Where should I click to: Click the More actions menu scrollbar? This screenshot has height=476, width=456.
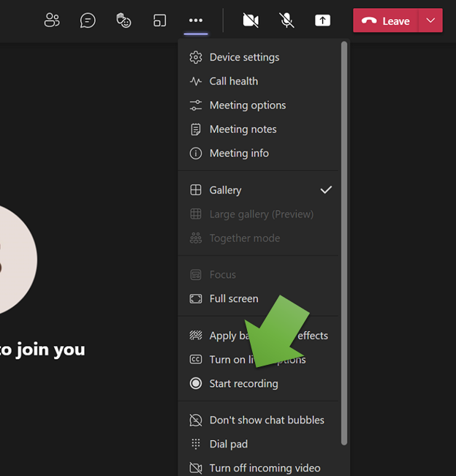click(x=343, y=243)
